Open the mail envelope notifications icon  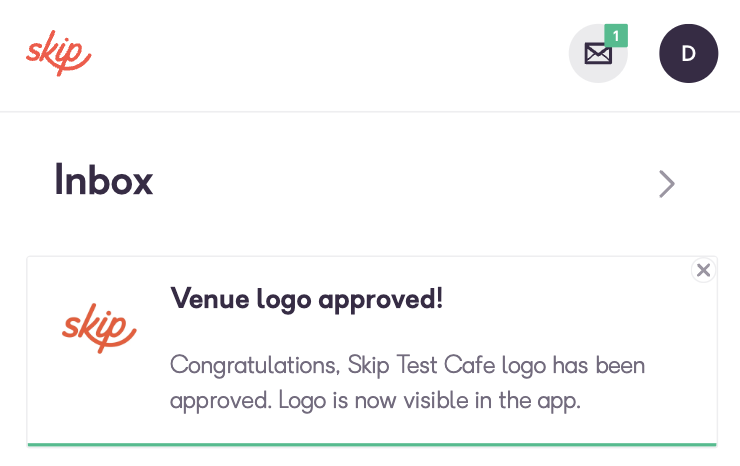598,53
